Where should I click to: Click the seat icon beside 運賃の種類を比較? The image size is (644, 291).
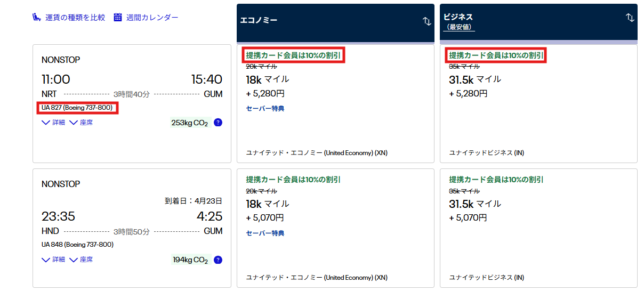tap(37, 18)
